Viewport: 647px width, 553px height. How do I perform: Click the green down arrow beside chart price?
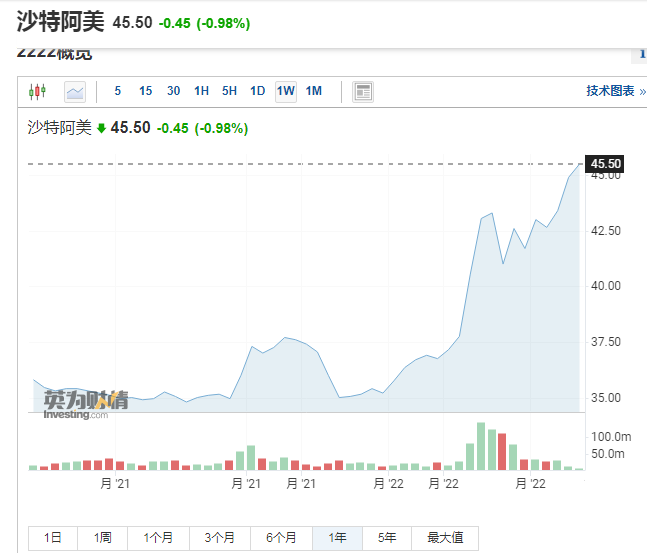point(101,128)
